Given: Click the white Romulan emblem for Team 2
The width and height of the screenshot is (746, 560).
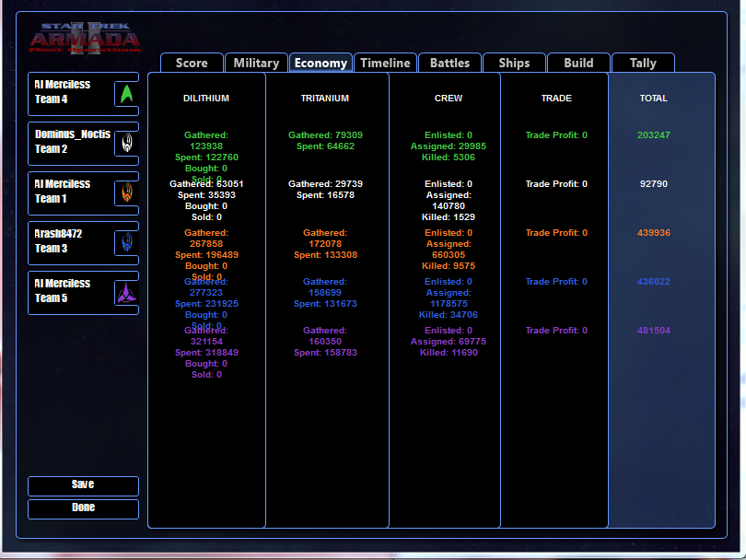Looking at the screenshot, I should [126, 144].
